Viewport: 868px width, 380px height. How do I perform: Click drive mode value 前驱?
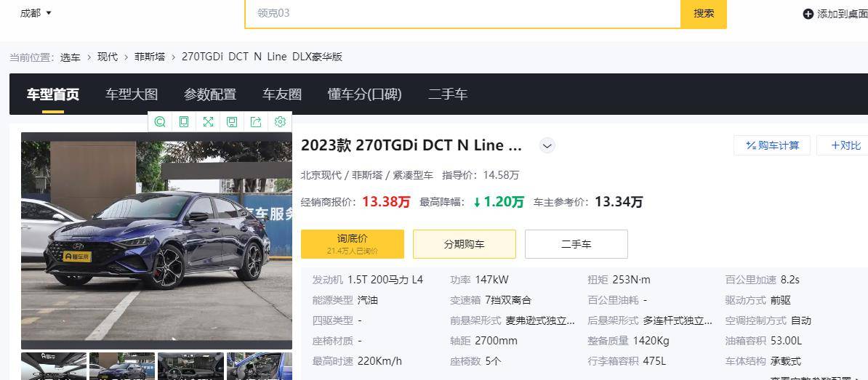781,300
